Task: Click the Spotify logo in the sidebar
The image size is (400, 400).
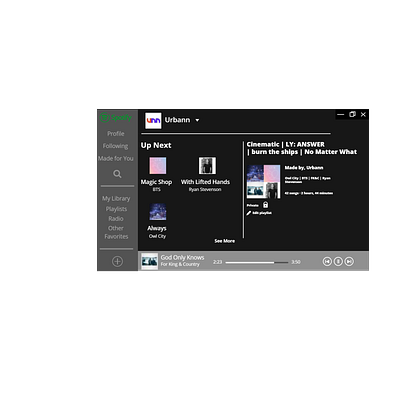Action: (x=116, y=118)
